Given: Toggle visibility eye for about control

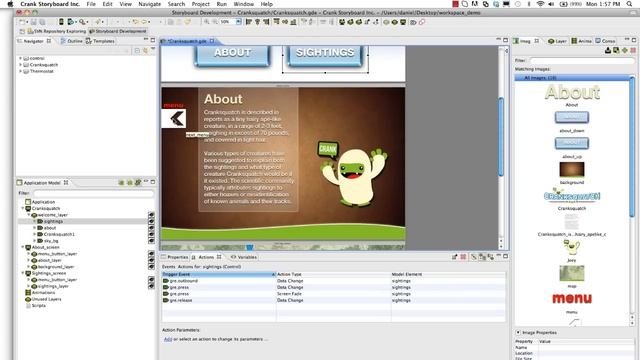Looking at the screenshot, I should click(151, 228).
